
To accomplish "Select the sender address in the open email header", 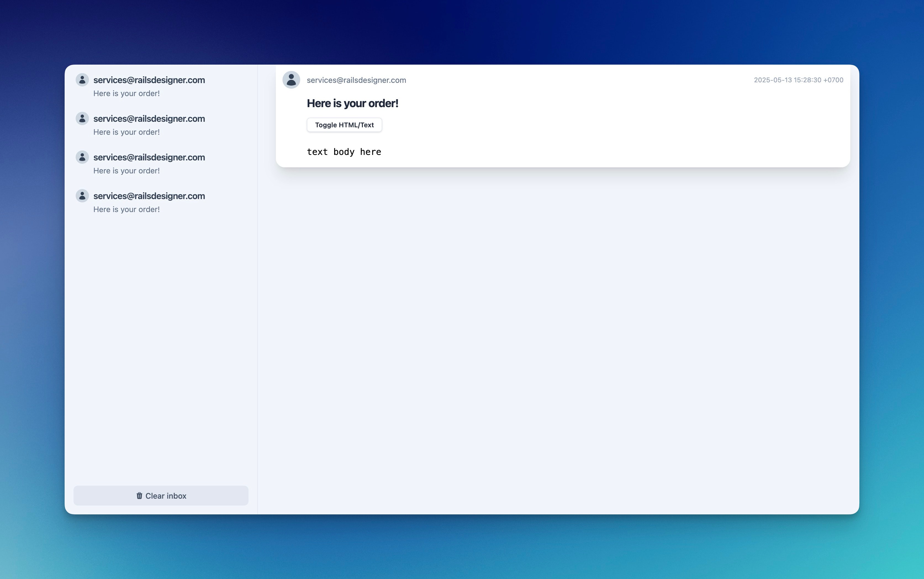I will point(356,80).
